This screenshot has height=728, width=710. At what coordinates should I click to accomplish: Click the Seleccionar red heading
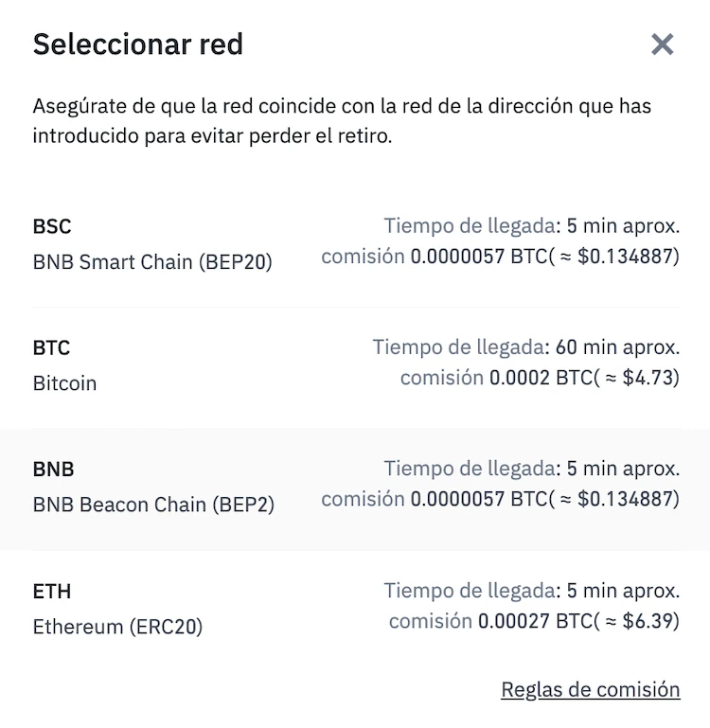click(x=137, y=44)
